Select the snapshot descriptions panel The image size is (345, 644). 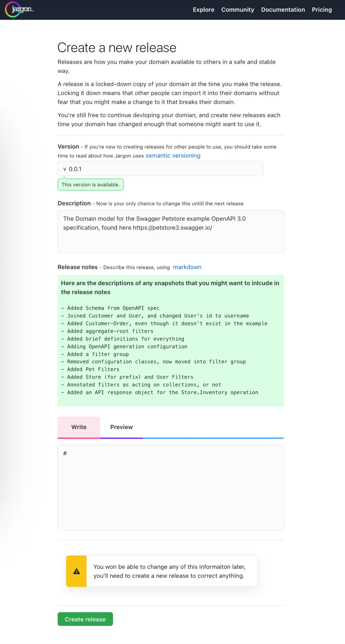click(170, 340)
